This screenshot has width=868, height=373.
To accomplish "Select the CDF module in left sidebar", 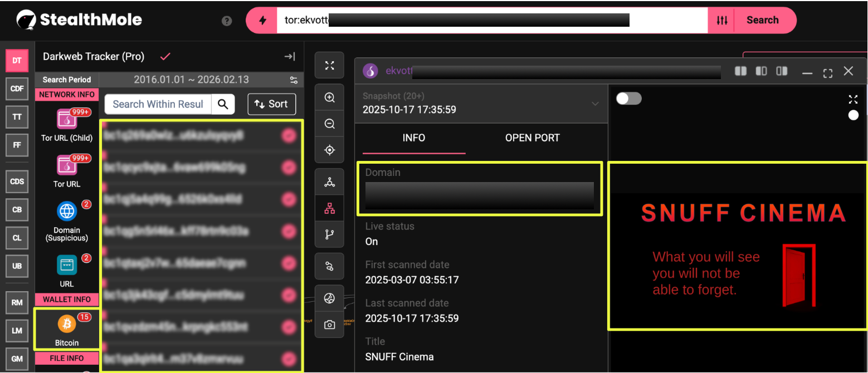I will point(17,89).
